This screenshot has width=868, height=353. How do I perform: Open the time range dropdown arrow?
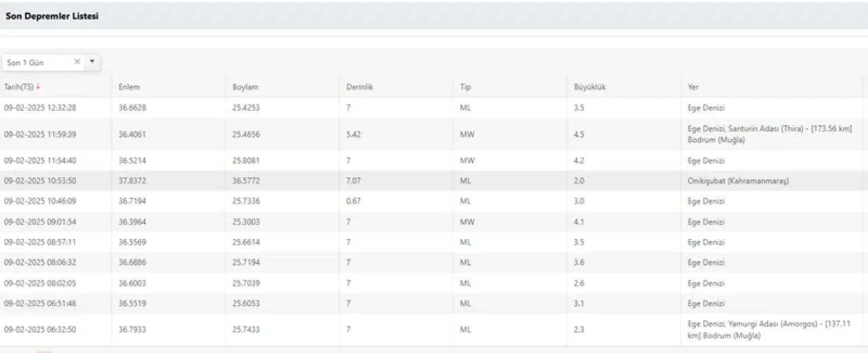92,62
